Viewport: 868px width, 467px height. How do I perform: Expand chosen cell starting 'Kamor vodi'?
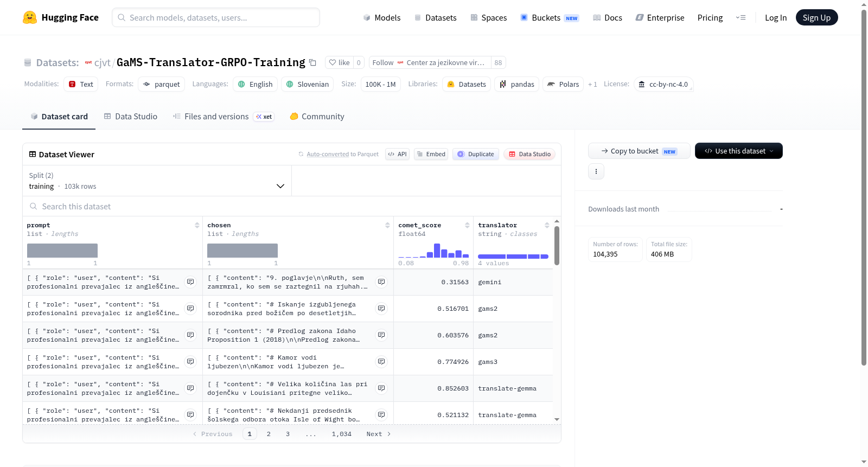tap(381, 362)
